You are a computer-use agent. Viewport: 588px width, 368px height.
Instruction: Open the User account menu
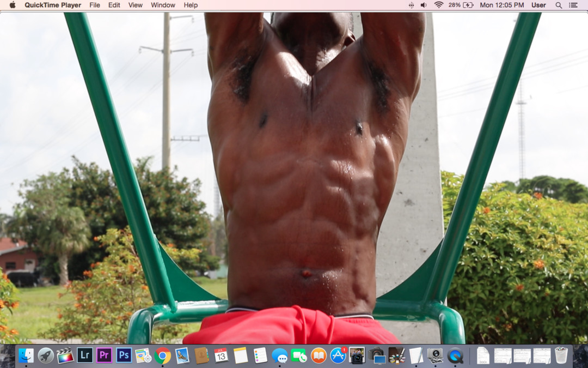538,5
